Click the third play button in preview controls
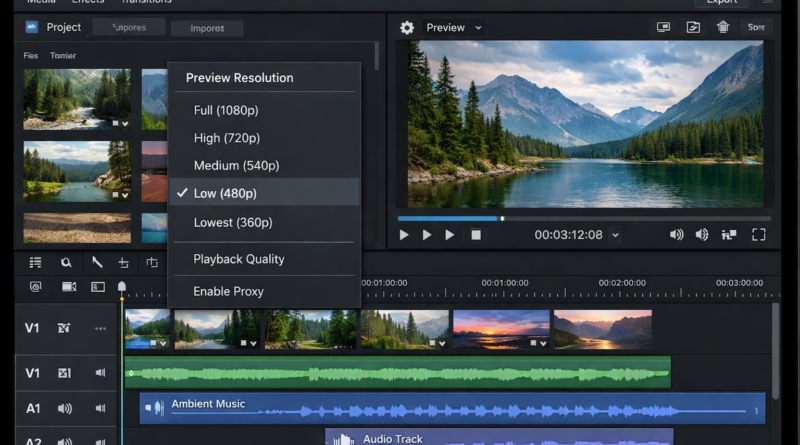 (449, 235)
